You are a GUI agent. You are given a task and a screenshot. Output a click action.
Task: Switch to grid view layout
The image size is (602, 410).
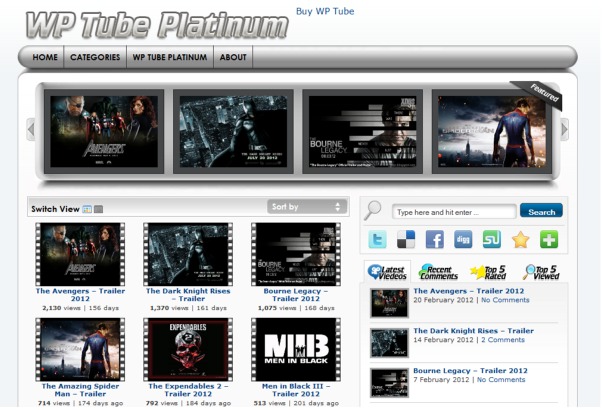(88, 209)
